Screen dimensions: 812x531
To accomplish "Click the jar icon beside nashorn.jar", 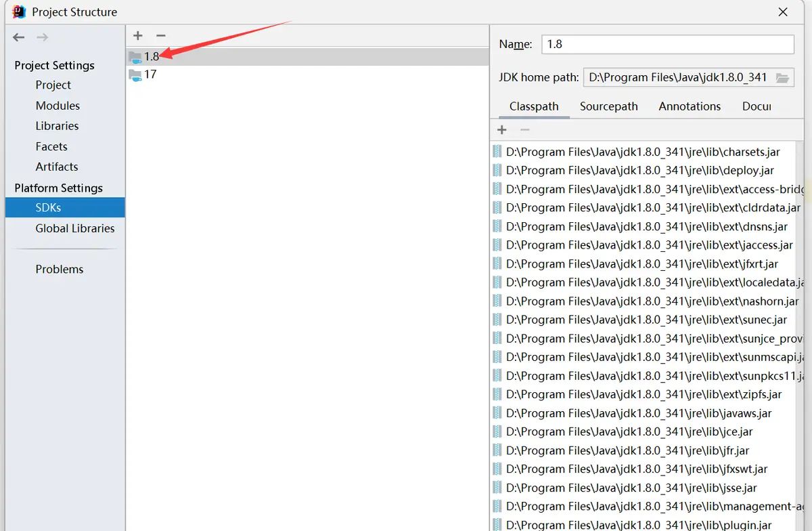I will click(x=497, y=301).
